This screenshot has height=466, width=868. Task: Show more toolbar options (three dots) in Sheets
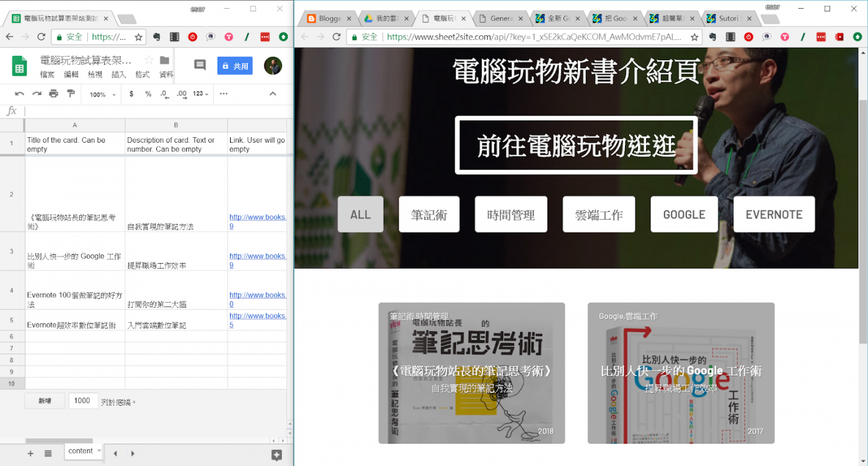(224, 94)
